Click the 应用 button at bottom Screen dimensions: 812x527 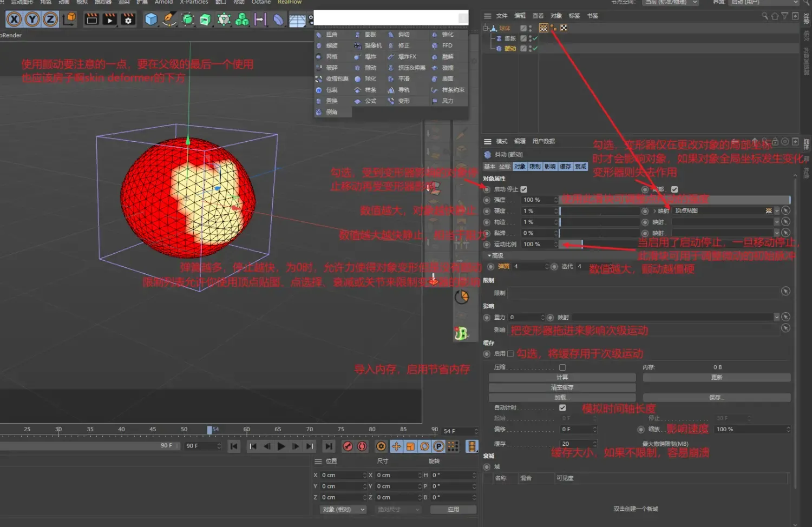point(453,509)
